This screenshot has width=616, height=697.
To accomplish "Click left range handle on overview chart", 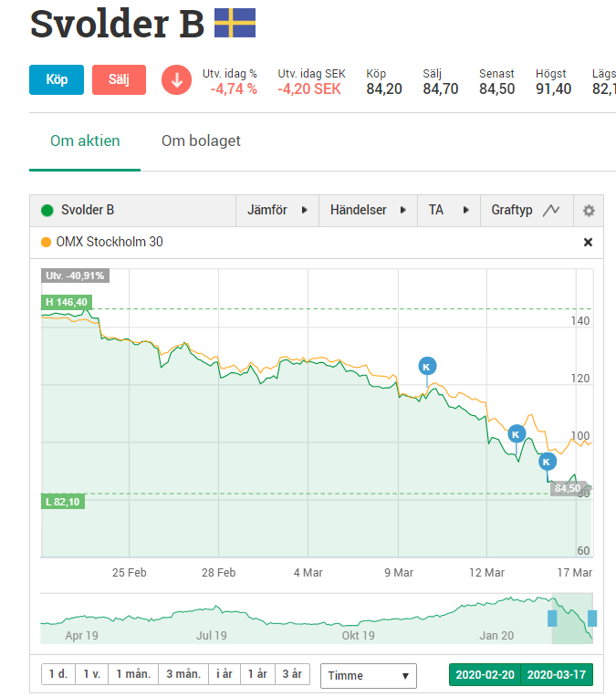I will [x=552, y=619].
